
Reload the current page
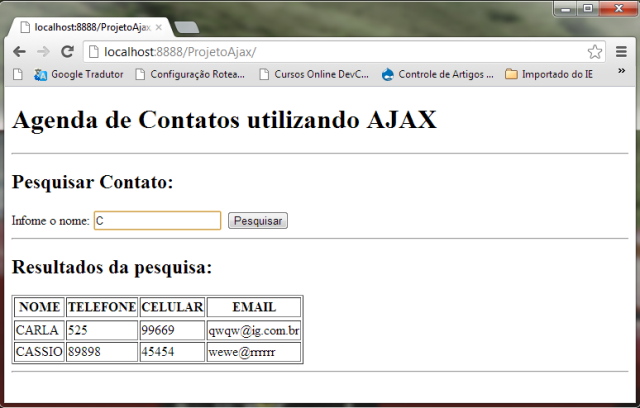[67, 51]
